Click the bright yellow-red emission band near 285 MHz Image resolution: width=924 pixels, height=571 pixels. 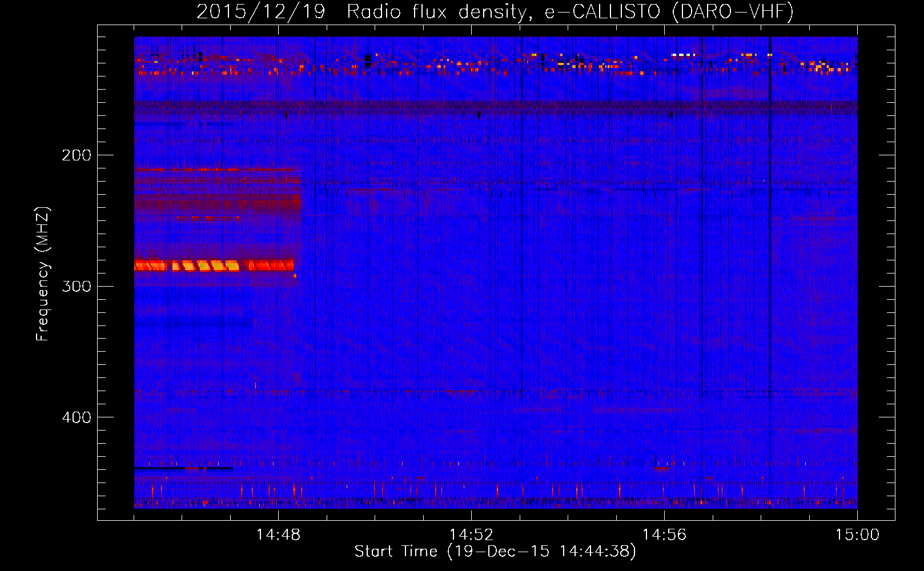point(214,265)
